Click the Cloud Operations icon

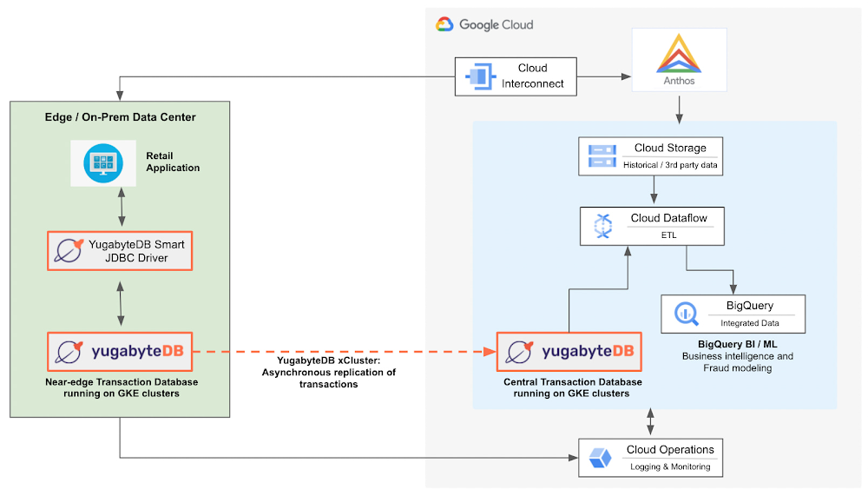(x=601, y=458)
